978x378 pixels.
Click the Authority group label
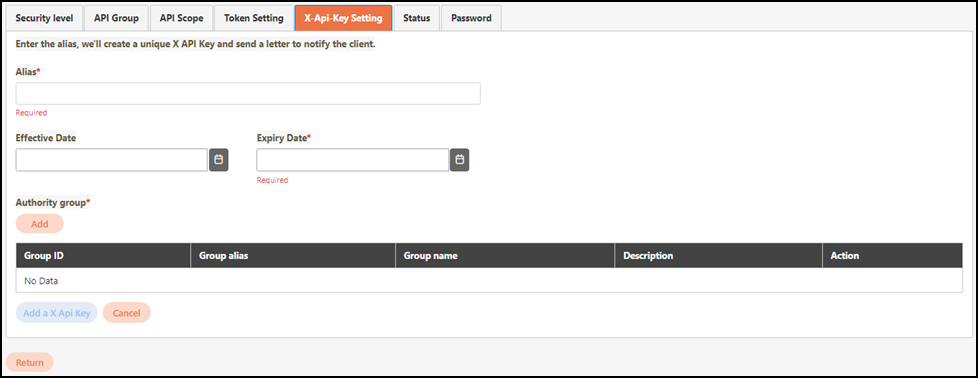pos(53,203)
